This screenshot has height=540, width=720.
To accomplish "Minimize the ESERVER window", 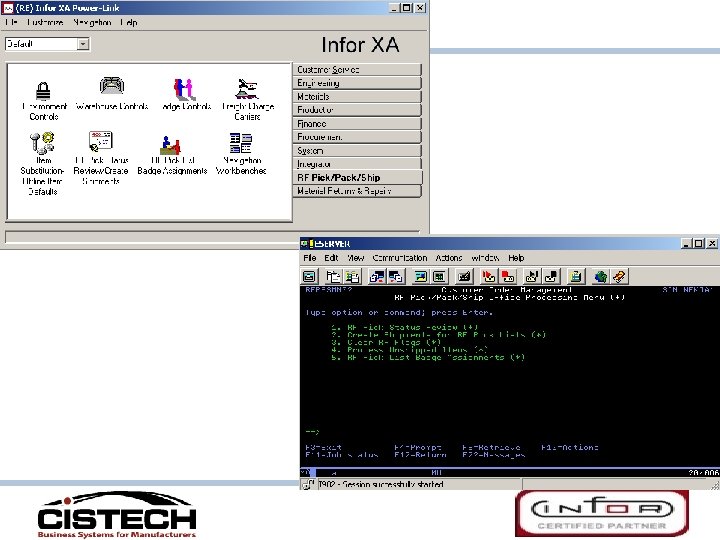I will coord(686,243).
